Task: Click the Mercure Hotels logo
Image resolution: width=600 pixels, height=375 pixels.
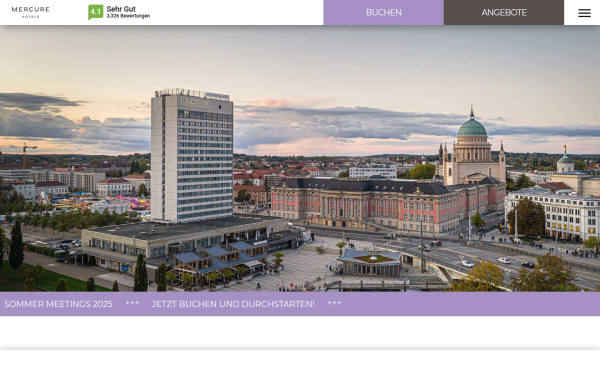Action: 31,12
